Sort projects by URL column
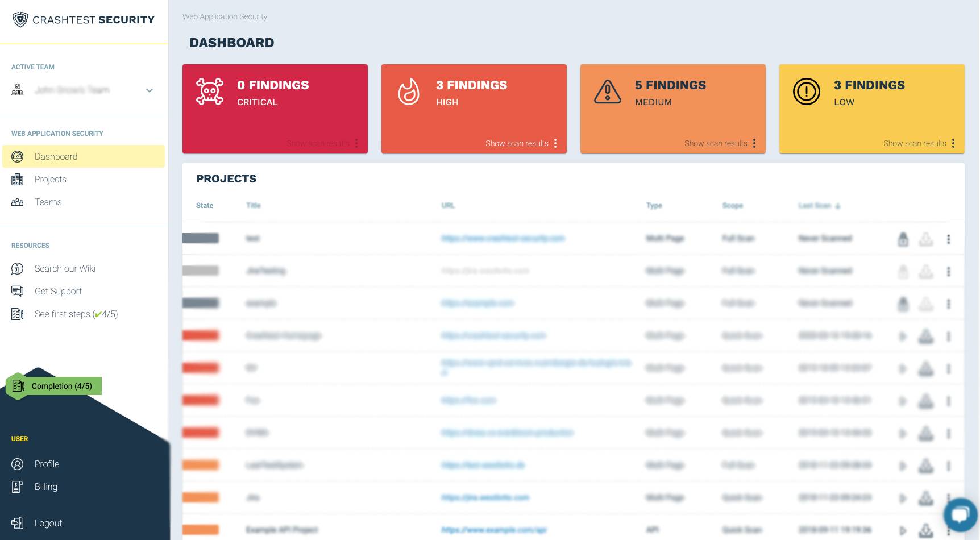Screen dimensions: 980x540 (x=448, y=206)
